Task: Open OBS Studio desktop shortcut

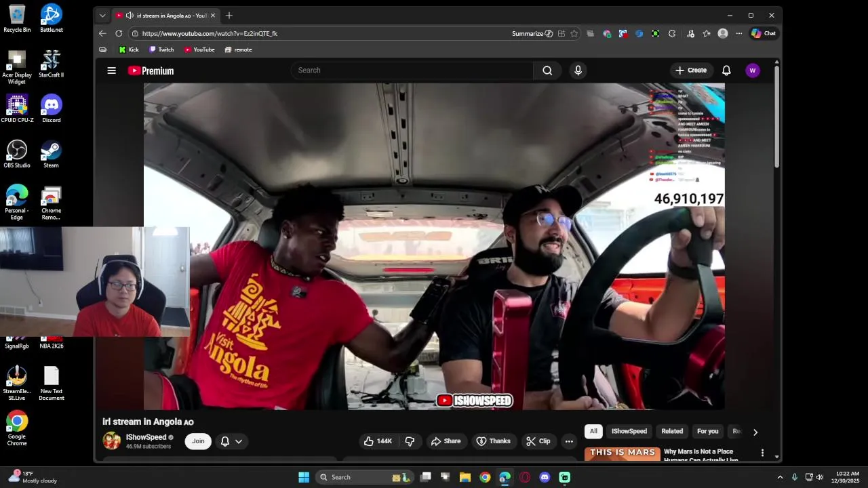Action: [17, 154]
